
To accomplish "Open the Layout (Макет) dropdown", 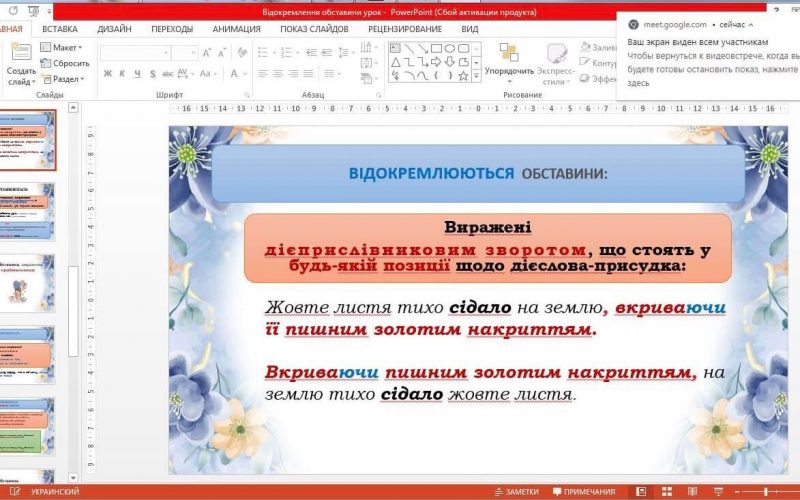I will pos(66,47).
